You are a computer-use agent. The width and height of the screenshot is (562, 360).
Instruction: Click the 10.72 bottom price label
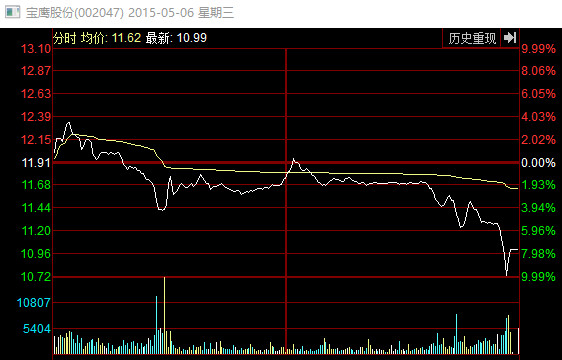point(36,277)
